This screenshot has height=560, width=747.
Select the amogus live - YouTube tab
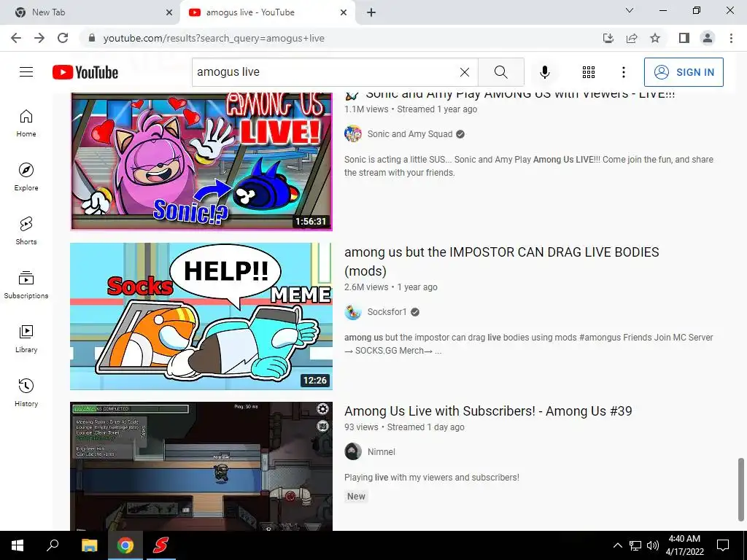267,12
